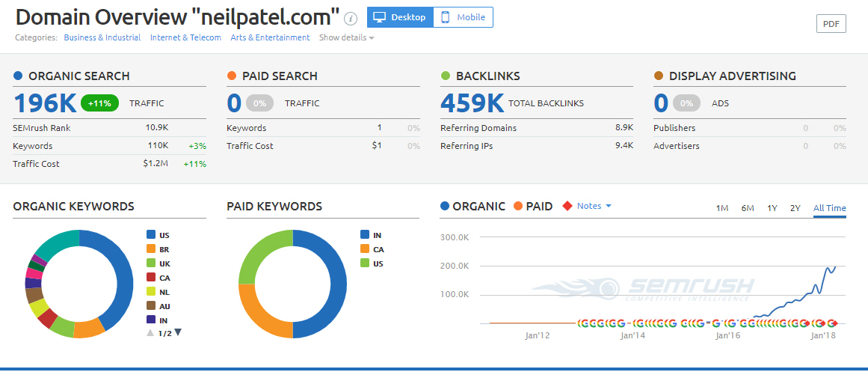This screenshot has height=378, width=868.
Task: Select the 1M time range tab
Action: (x=722, y=208)
